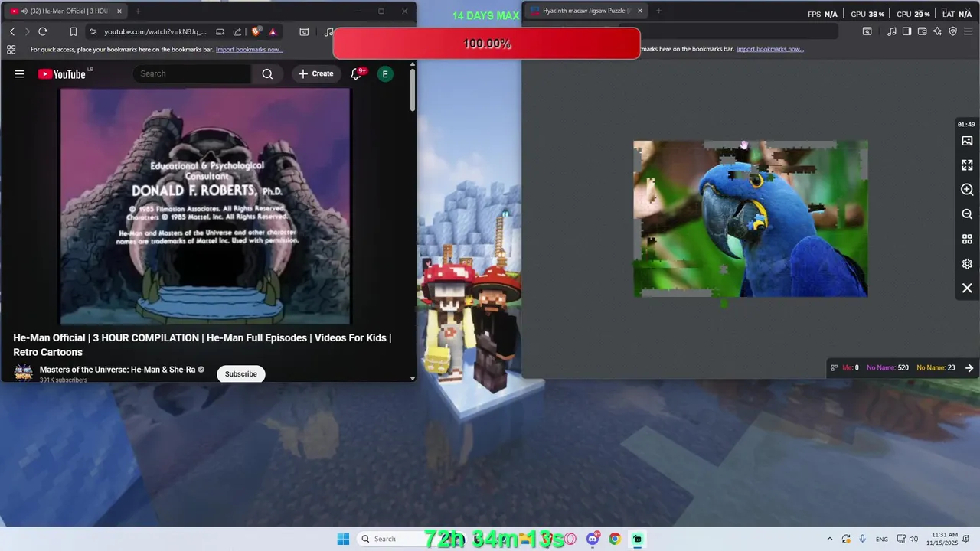Open Discord from the taskbar

coord(593,539)
